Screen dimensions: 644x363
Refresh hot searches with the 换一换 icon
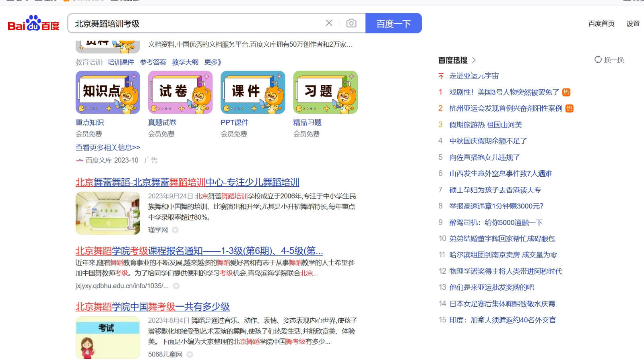click(x=598, y=60)
